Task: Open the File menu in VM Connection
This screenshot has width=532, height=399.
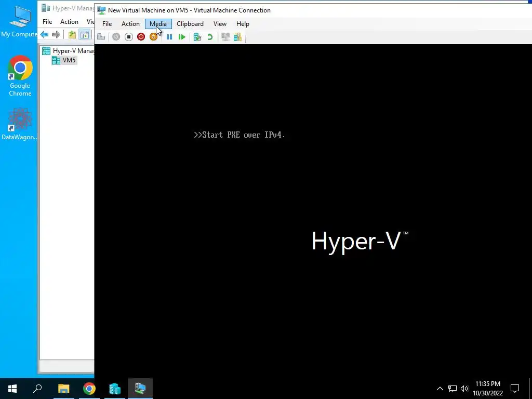Action: 107,24
